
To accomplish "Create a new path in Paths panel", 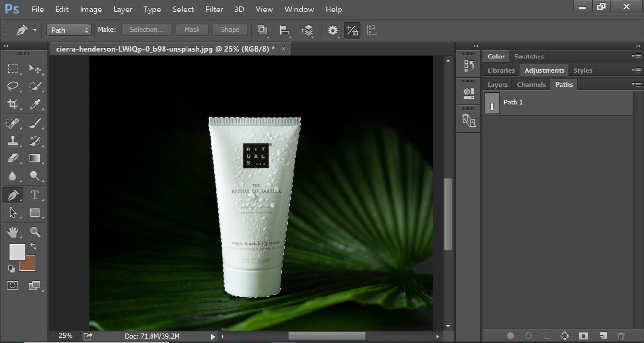I will [x=603, y=336].
